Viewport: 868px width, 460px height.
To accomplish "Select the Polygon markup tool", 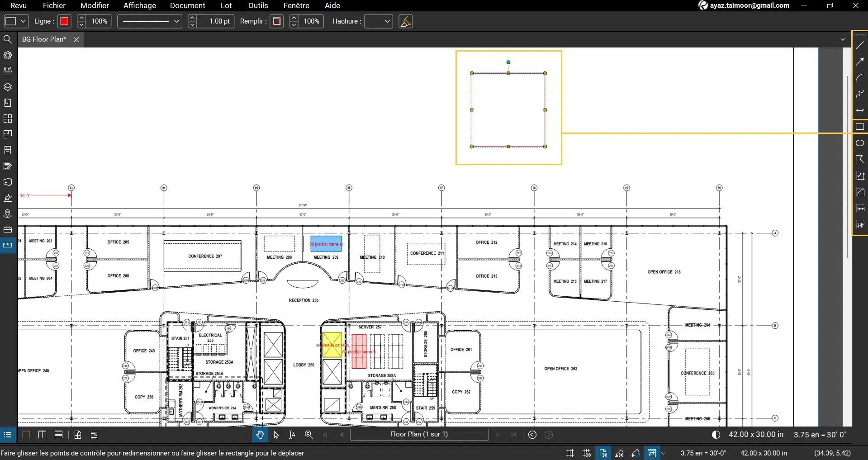I will point(860,159).
